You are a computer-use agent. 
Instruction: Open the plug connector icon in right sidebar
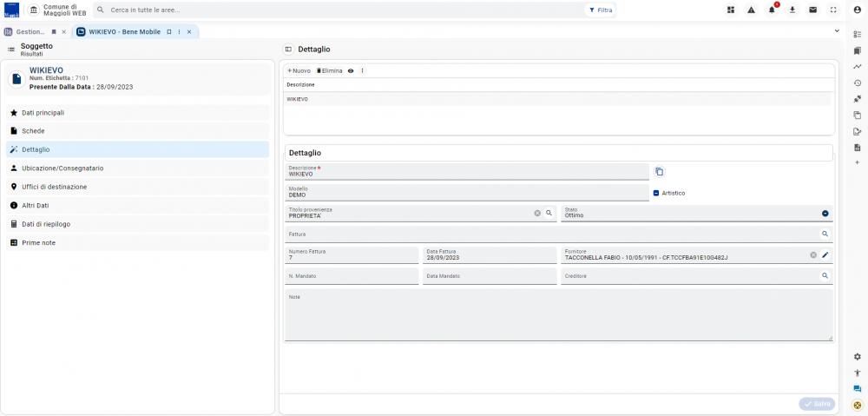(x=858, y=99)
